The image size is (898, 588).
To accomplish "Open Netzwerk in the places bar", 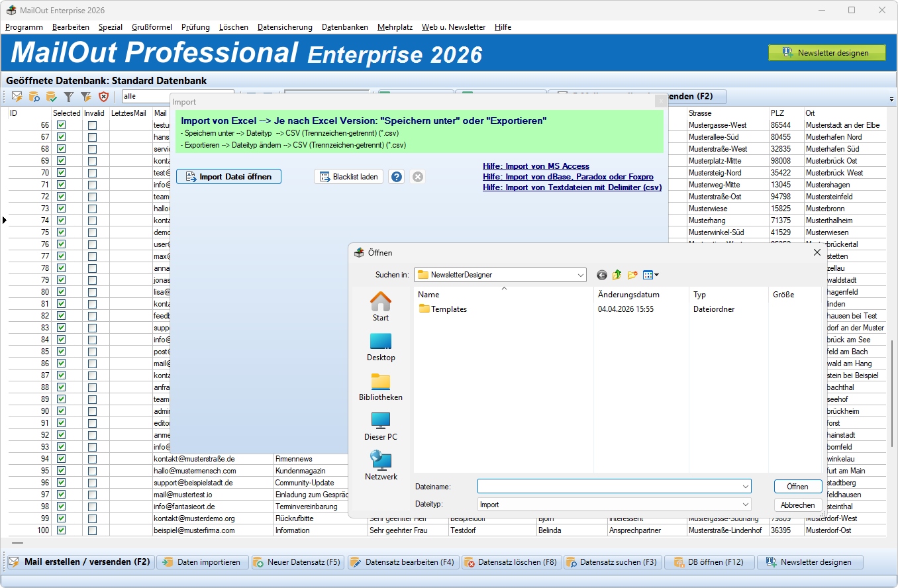I will pos(381,465).
